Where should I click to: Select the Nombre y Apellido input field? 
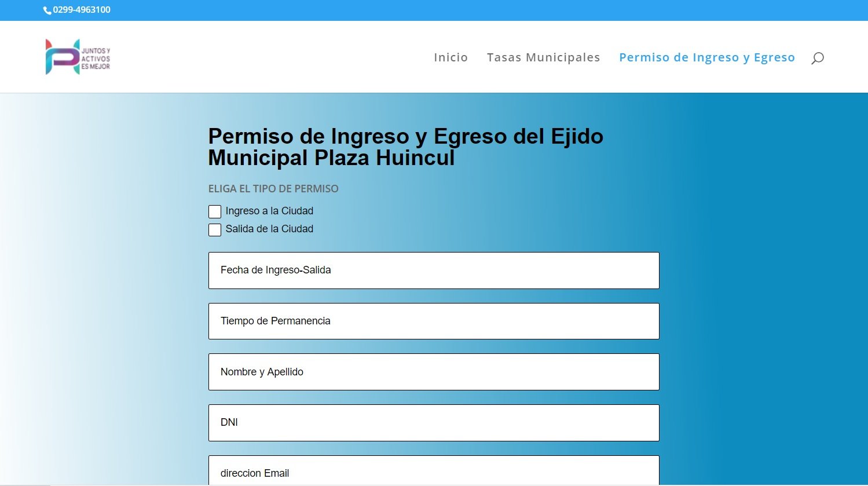[x=434, y=372]
